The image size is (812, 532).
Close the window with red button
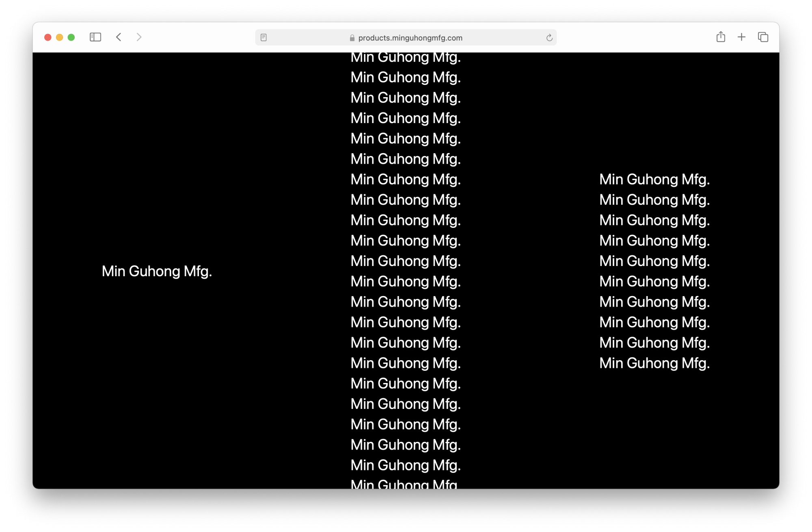click(x=48, y=37)
